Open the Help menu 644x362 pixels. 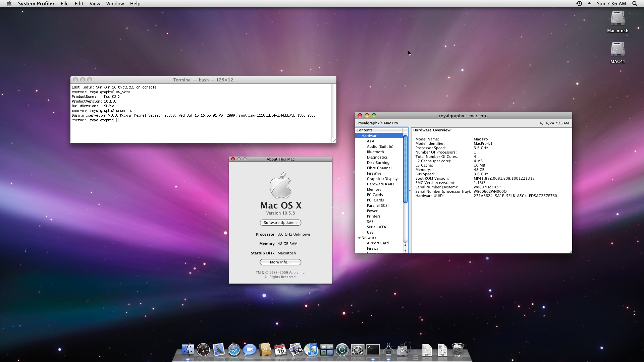(135, 4)
